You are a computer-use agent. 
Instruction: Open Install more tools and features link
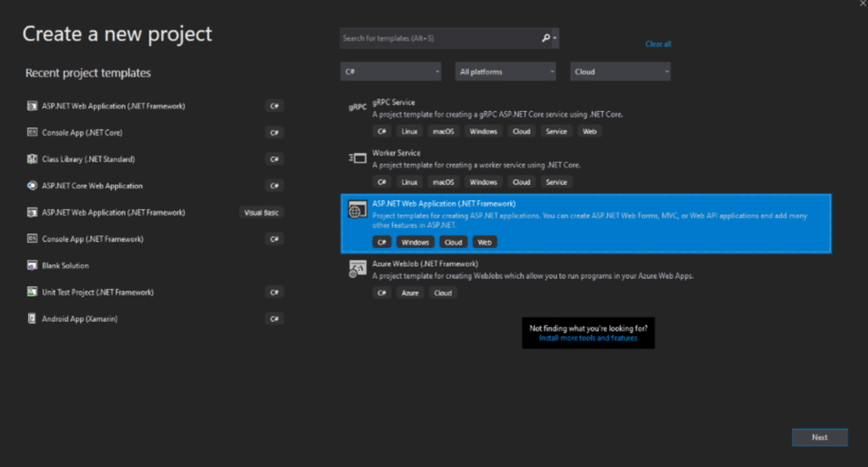tap(588, 338)
